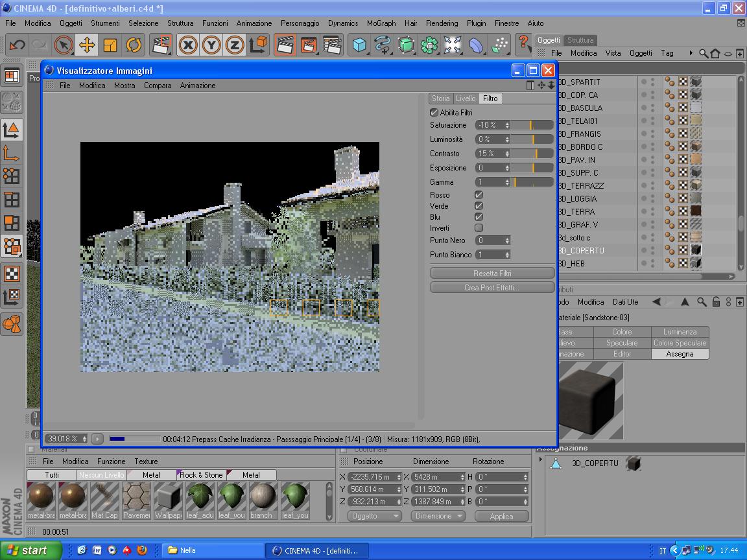
Task: Select the Rotate tool in toolbar
Action: (134, 45)
